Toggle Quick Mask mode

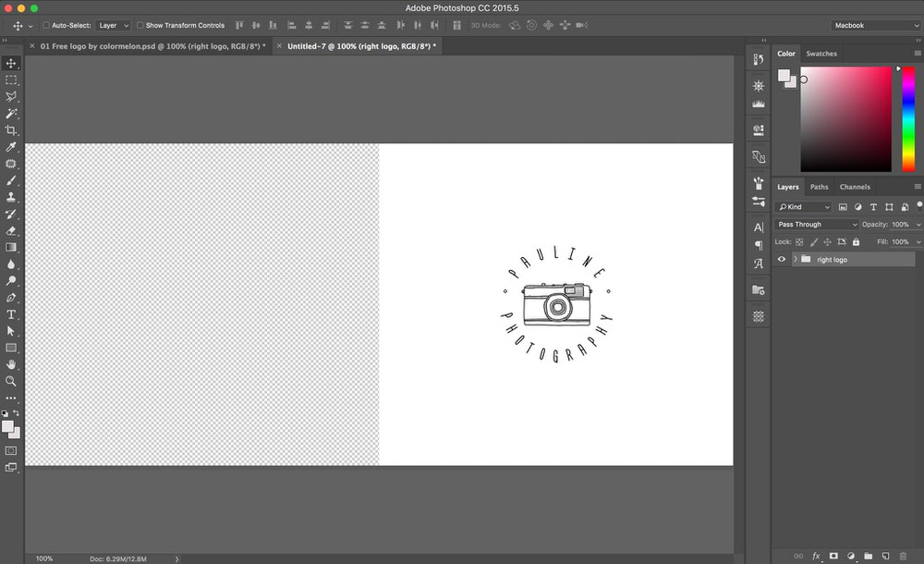pos(10,450)
